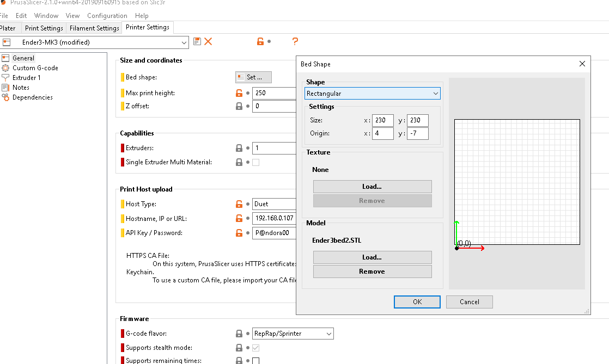Open the View menu
The image size is (609, 364).
tap(72, 16)
